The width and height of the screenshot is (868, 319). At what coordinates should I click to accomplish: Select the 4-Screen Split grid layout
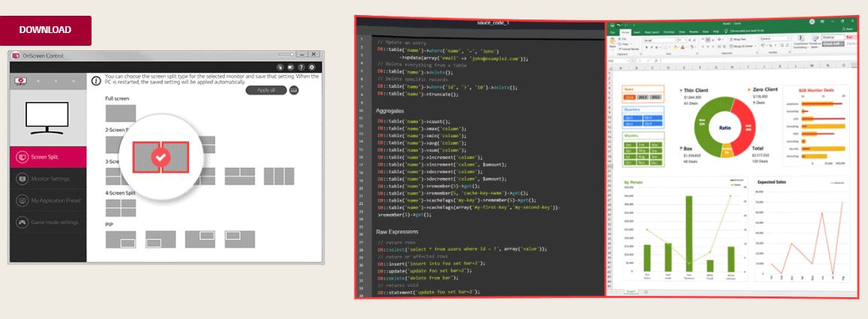[x=120, y=208]
